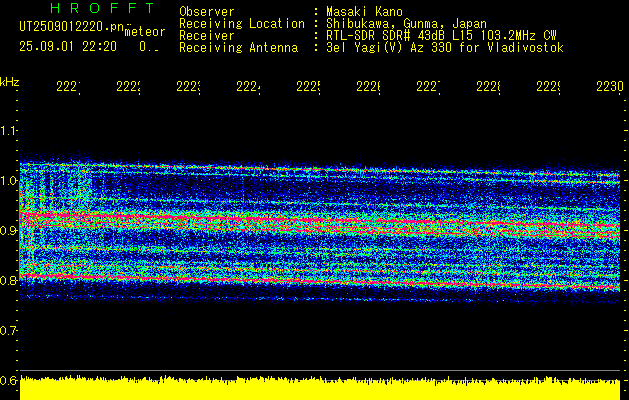
Task: Click the HROFFT title text
Action: pyautogui.click(x=102, y=8)
